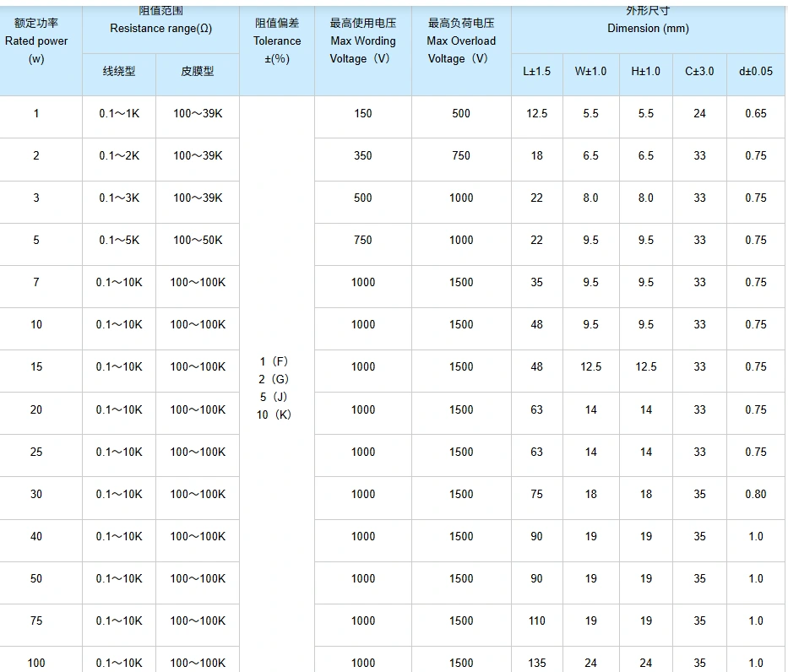
Task: Click the Max Wording Voltage header
Action: 361,41
